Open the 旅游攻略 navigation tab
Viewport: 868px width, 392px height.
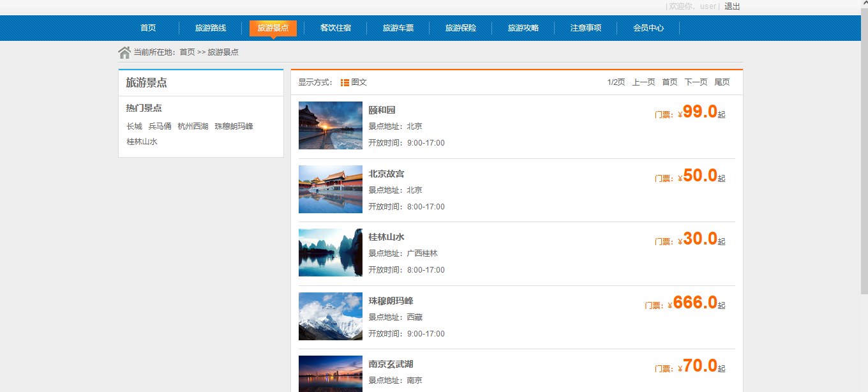523,28
